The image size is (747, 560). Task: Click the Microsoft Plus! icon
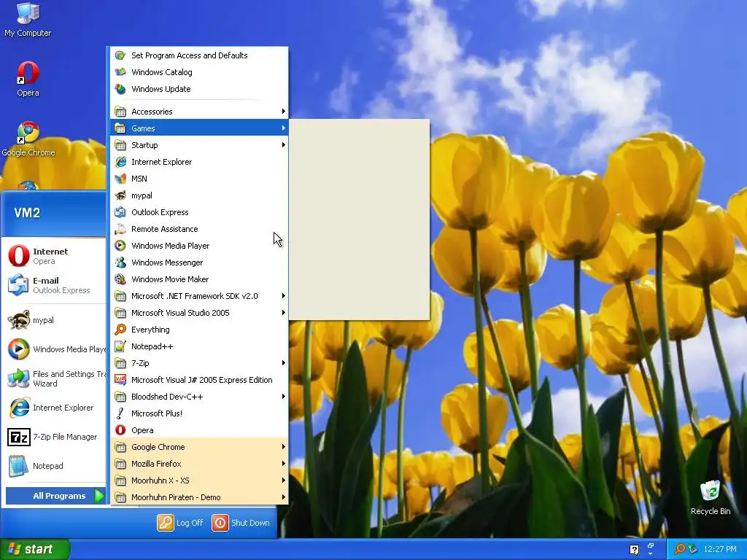coord(120,413)
